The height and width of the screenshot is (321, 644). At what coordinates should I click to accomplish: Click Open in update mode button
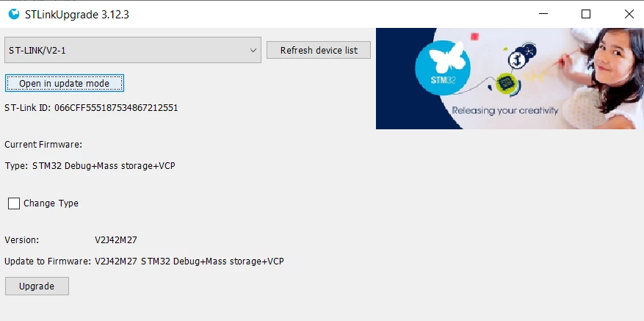(65, 84)
